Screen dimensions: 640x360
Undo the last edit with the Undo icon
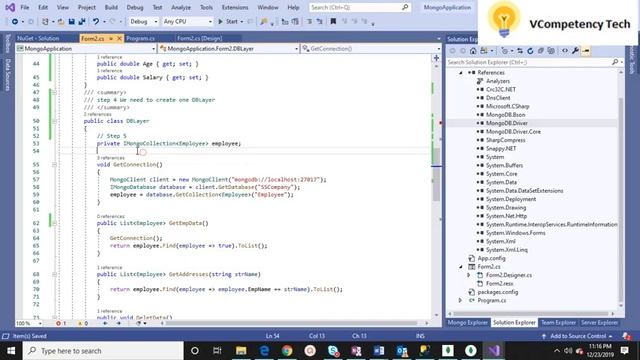point(96,22)
